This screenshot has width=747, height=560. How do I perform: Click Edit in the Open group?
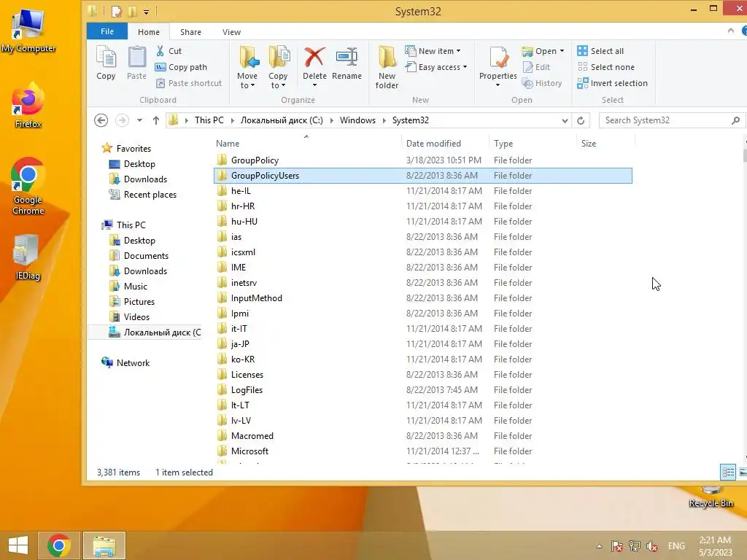point(536,67)
